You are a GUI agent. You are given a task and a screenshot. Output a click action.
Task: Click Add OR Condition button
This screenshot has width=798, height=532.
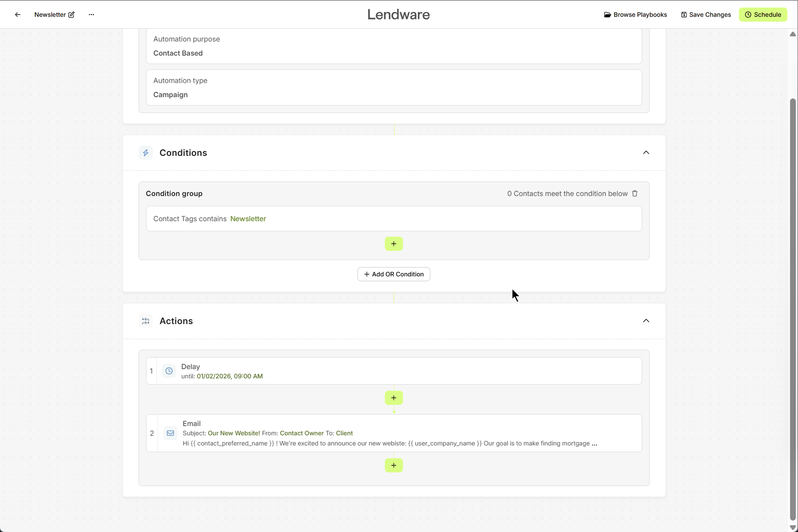coord(394,274)
